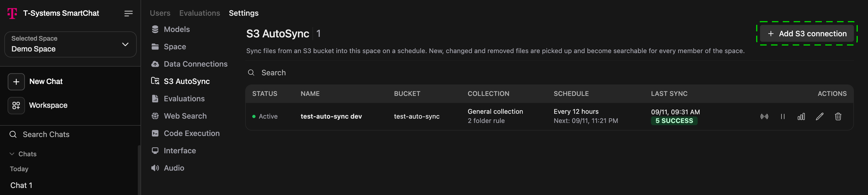Click the New Chat label

pos(46,82)
